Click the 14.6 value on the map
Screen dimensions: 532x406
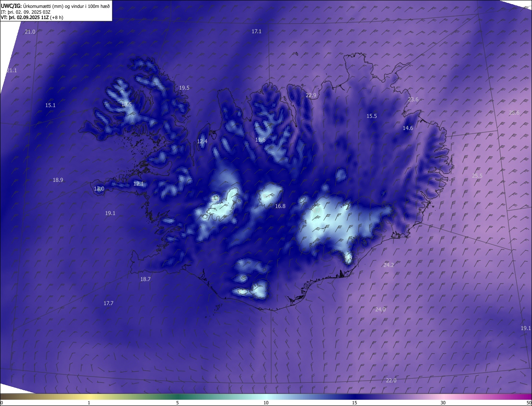coord(408,128)
